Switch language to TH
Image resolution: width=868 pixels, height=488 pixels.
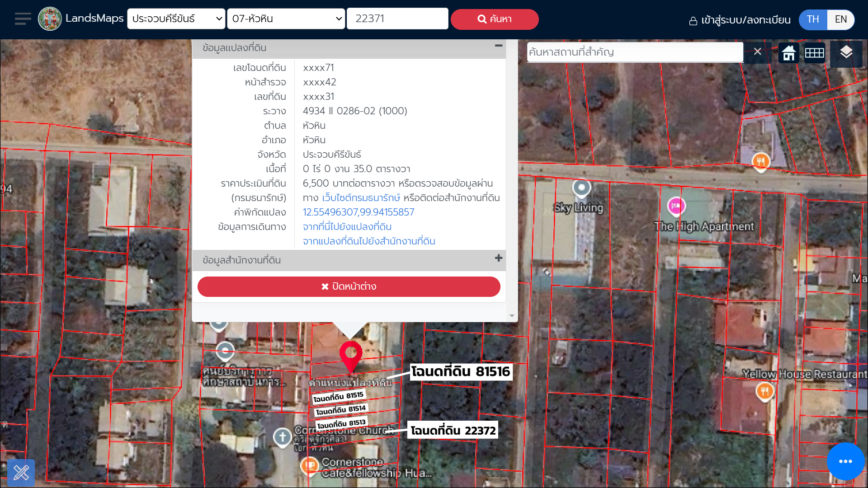tap(813, 19)
